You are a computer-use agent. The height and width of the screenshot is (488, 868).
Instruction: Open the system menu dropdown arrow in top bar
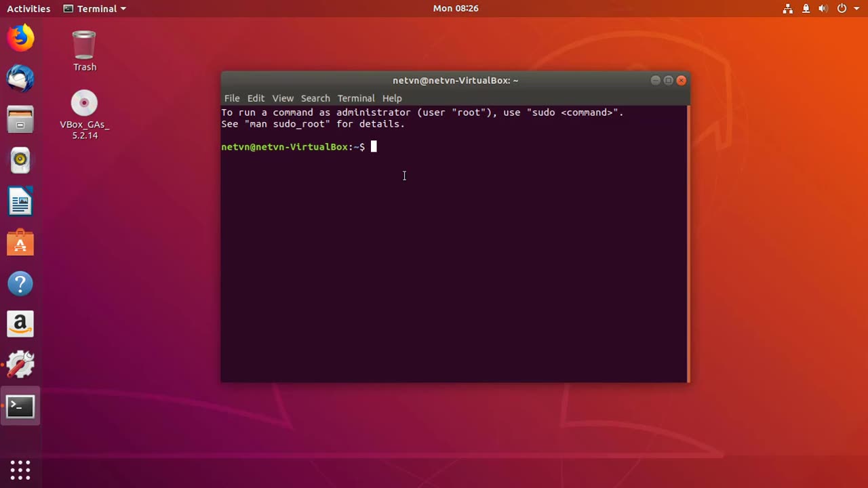pyautogui.click(x=856, y=9)
